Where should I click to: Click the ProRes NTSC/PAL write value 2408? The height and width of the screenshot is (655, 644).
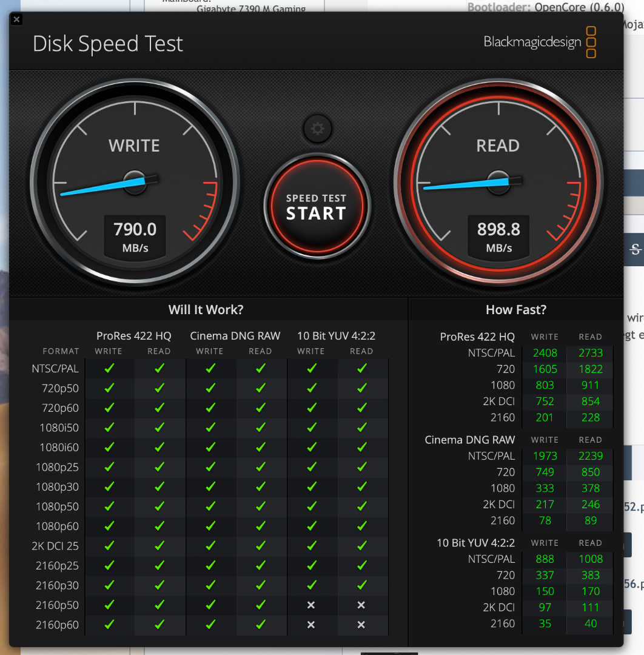(545, 353)
